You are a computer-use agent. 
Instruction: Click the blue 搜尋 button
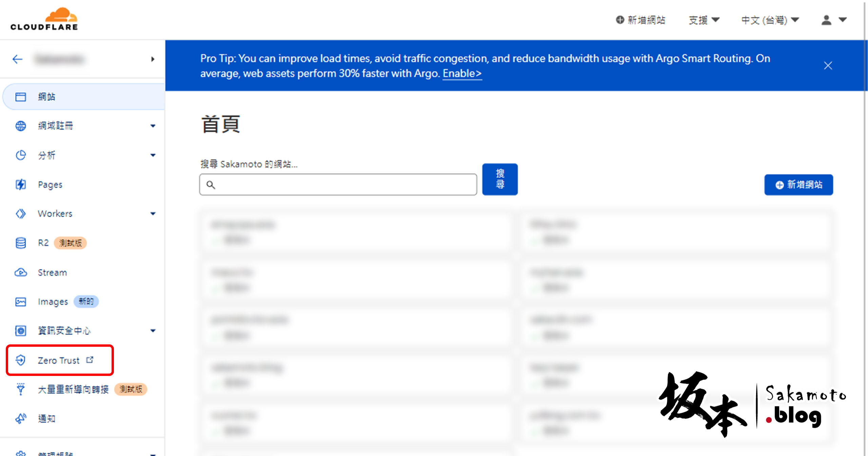tap(500, 179)
